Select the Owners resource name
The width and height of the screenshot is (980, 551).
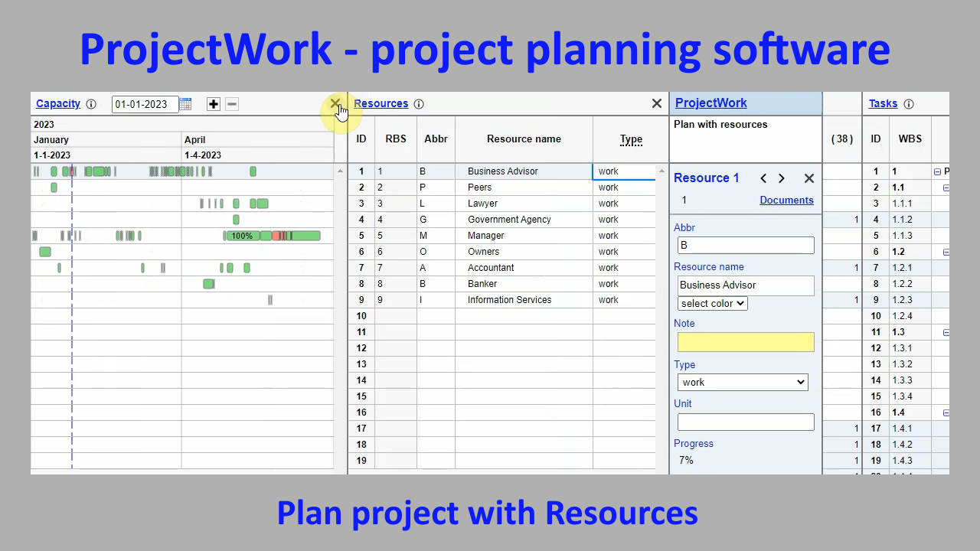(x=483, y=252)
